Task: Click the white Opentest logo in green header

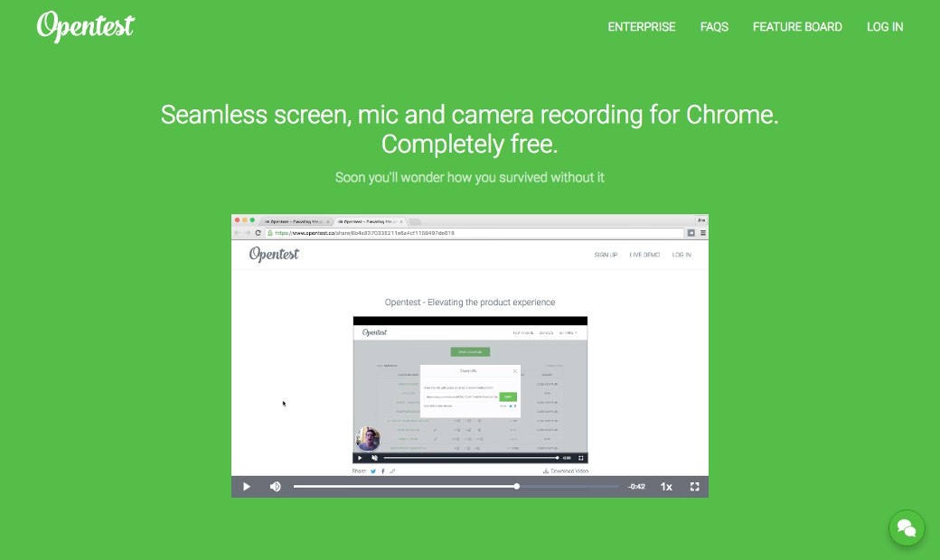Action: click(x=86, y=26)
